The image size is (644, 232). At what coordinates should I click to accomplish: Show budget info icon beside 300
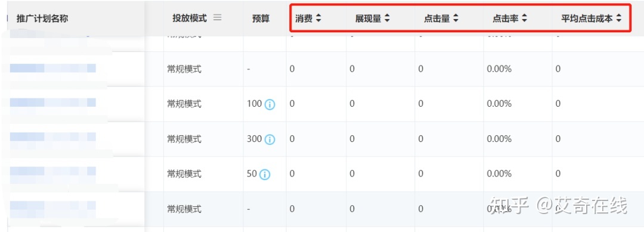click(x=270, y=140)
